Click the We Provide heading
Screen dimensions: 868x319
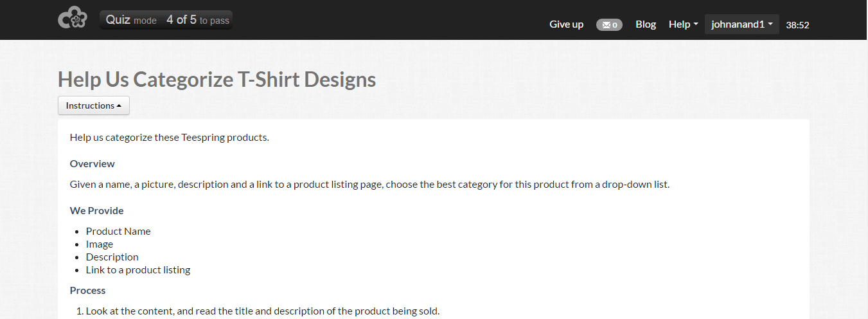click(97, 210)
